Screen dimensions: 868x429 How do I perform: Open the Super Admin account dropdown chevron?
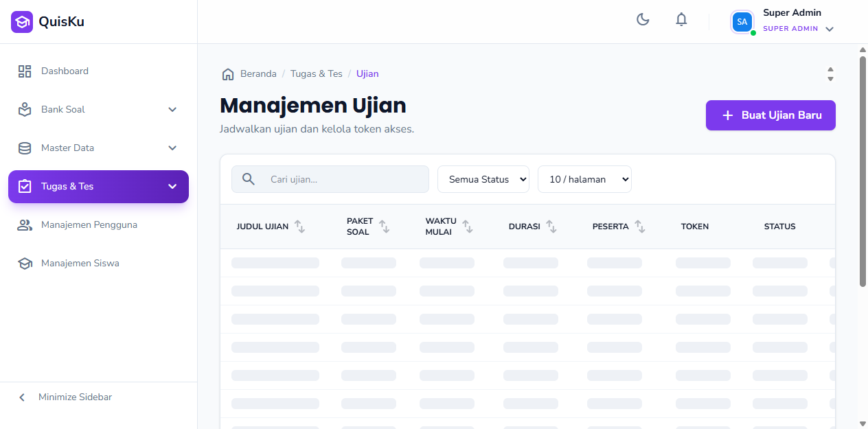point(830,29)
